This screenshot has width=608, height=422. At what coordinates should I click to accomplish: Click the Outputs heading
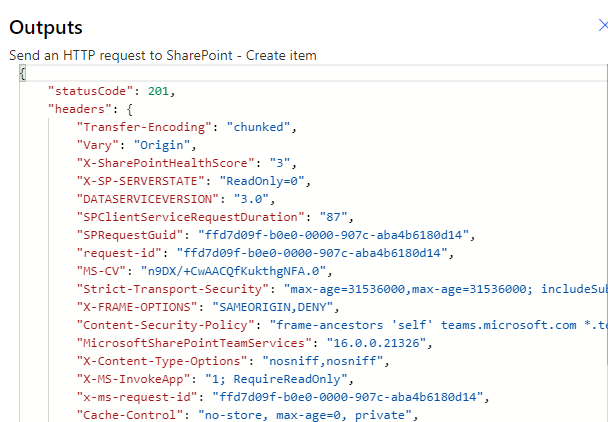pos(46,28)
